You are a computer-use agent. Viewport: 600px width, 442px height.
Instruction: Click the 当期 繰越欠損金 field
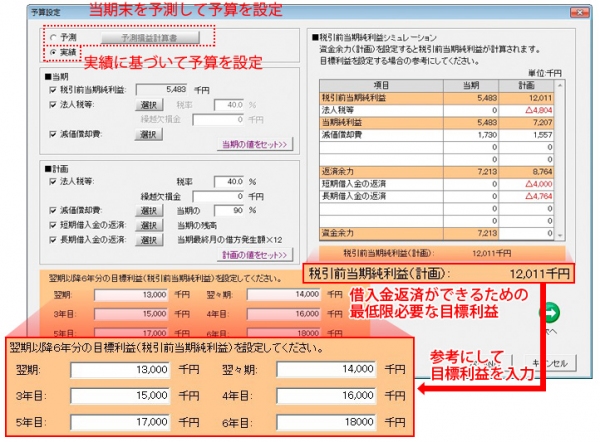[x=218, y=119]
